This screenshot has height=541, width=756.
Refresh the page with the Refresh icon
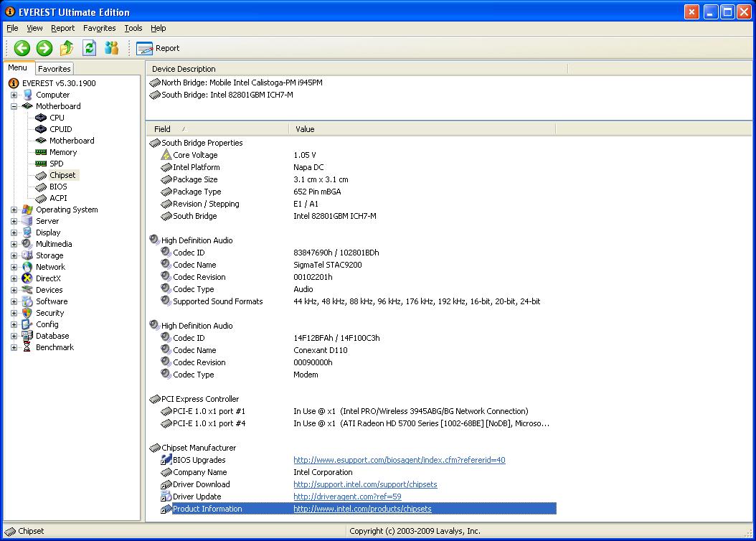[x=89, y=48]
